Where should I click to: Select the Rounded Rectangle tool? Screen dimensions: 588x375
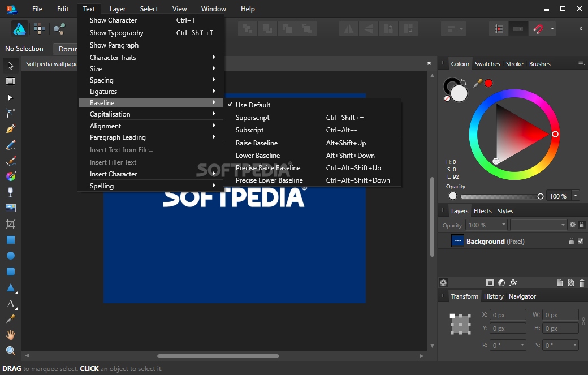point(11,271)
